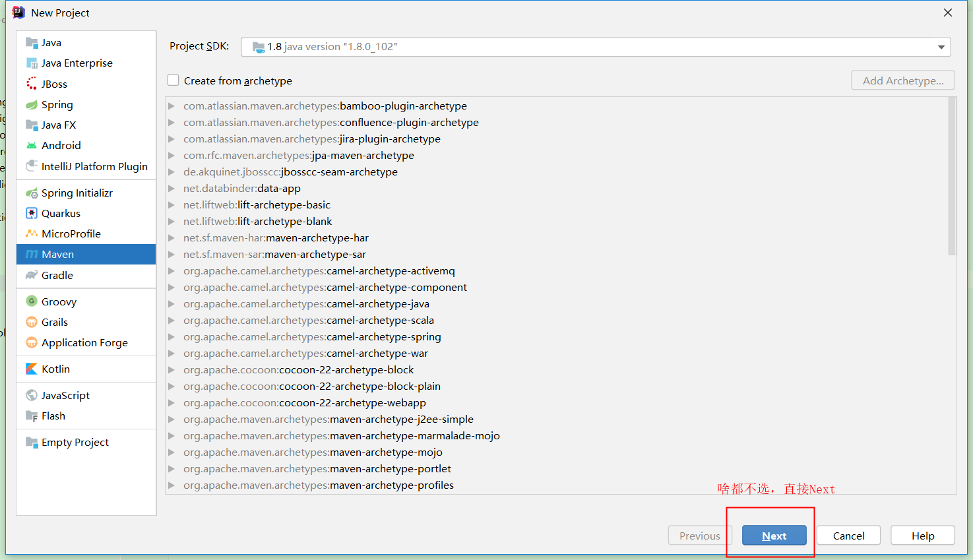
Task: Expand jbosscc-seam-archetype node
Action: click(x=172, y=171)
